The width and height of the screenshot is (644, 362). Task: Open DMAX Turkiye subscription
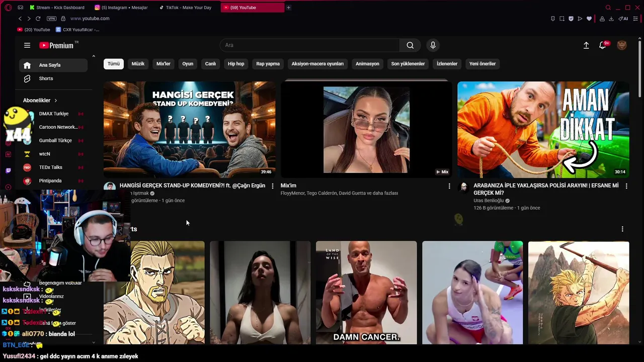53,114
